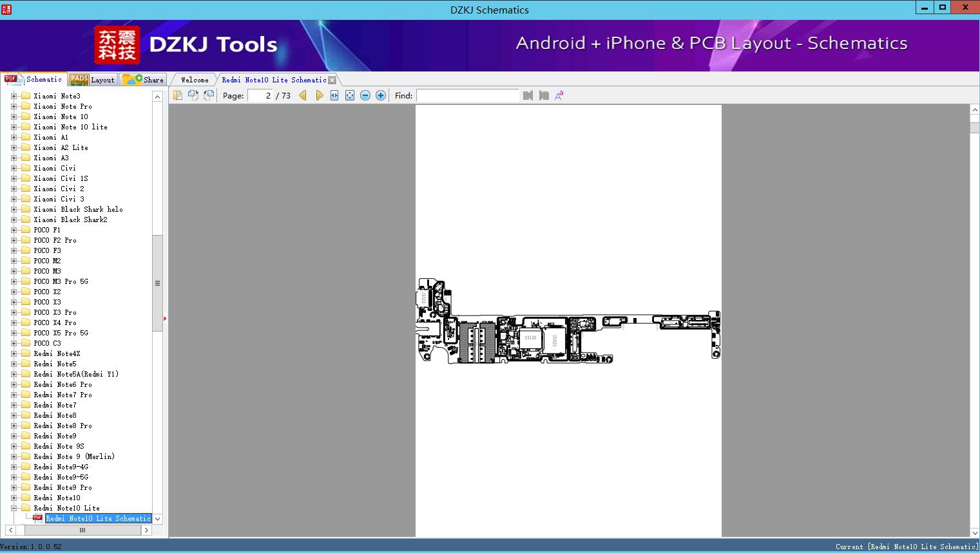Go to the previous page
The image size is (980, 553).
pyautogui.click(x=303, y=95)
